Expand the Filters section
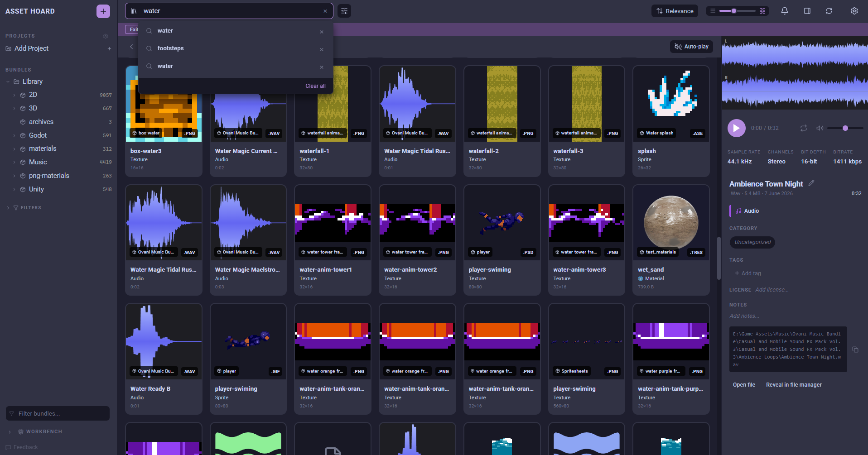This screenshot has width=868, height=455. pos(8,208)
